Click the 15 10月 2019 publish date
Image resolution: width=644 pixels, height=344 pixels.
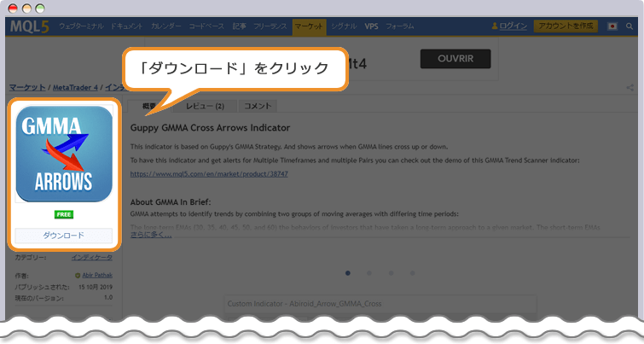96,287
